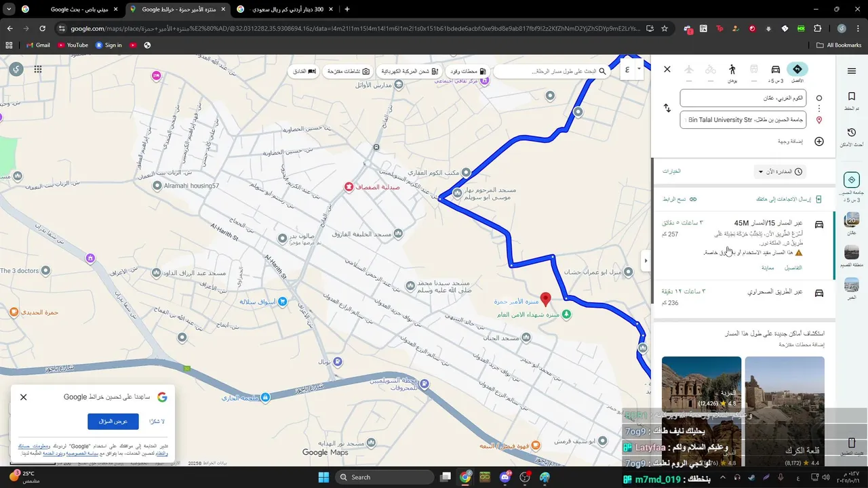Select the best travel mode diamond icon
This screenshot has width=868, height=488.
pyautogui.click(x=797, y=70)
